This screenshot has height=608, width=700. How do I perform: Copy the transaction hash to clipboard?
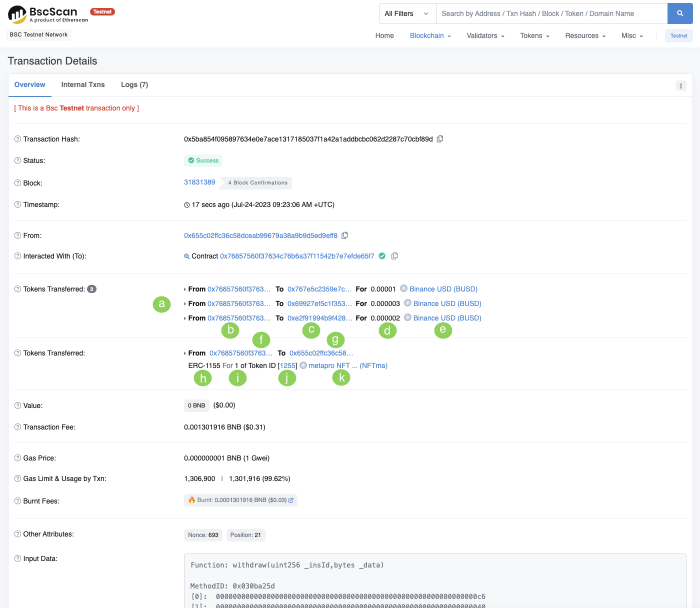(440, 139)
